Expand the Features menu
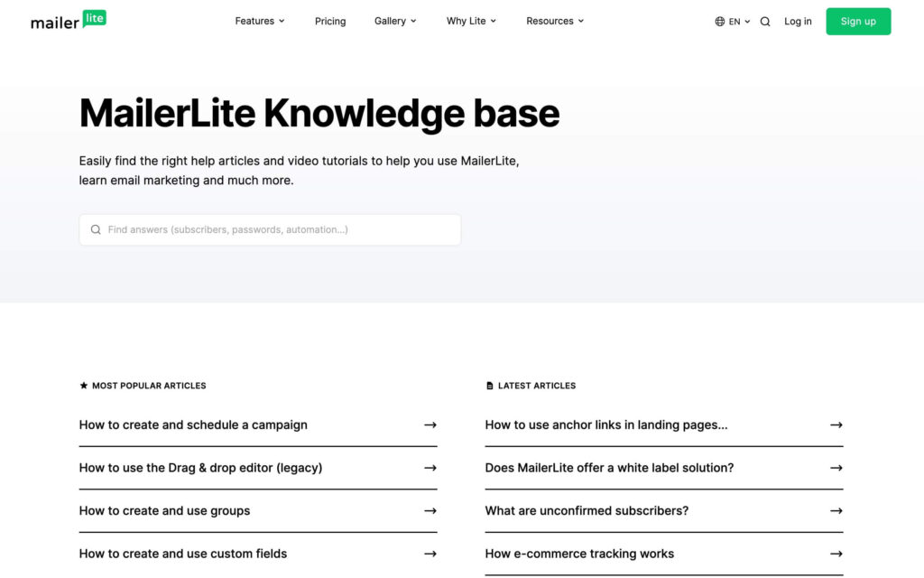The image size is (924, 578). [260, 21]
